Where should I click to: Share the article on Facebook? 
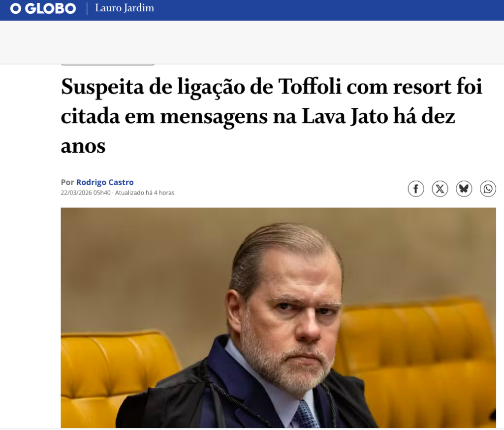click(415, 189)
